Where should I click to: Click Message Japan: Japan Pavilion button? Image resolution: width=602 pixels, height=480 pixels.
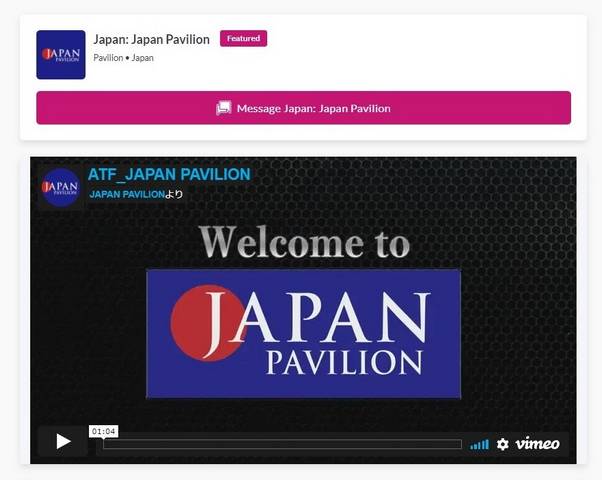point(303,108)
